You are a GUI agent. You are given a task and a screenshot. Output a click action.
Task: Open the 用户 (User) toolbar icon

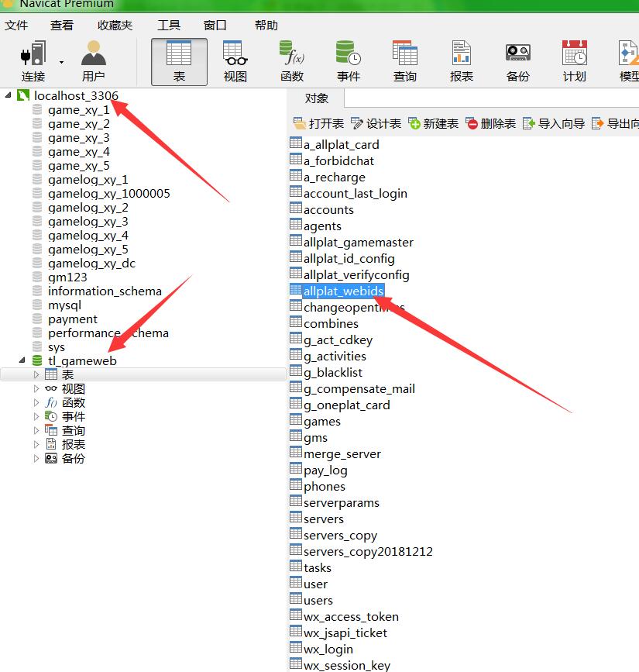[93, 61]
